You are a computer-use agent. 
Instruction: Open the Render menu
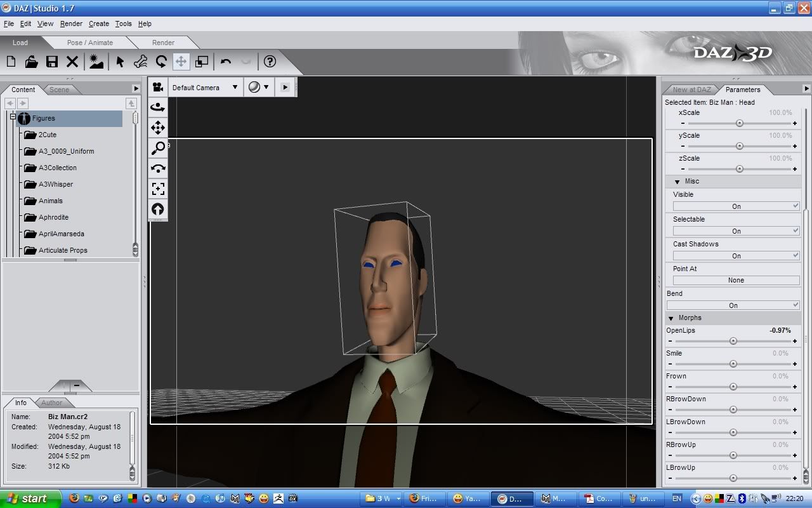coord(71,23)
